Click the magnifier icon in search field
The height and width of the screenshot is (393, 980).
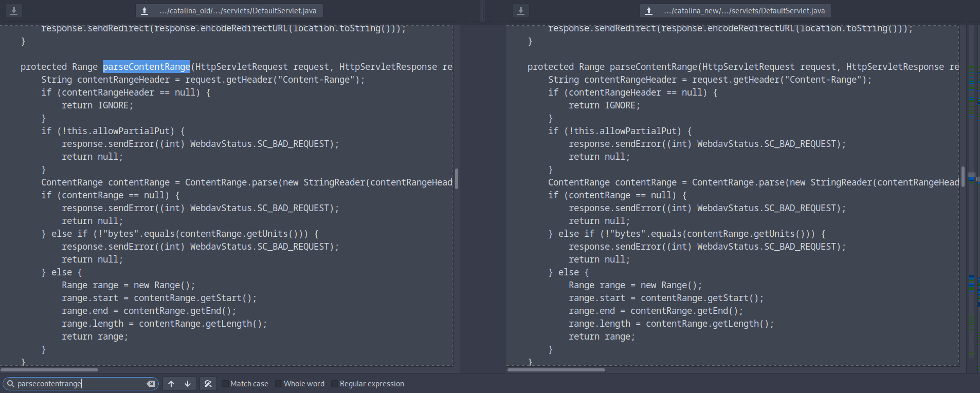pos(10,384)
